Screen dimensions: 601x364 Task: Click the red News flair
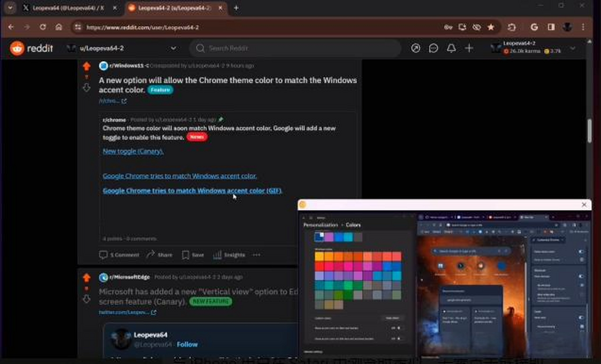tap(197, 137)
